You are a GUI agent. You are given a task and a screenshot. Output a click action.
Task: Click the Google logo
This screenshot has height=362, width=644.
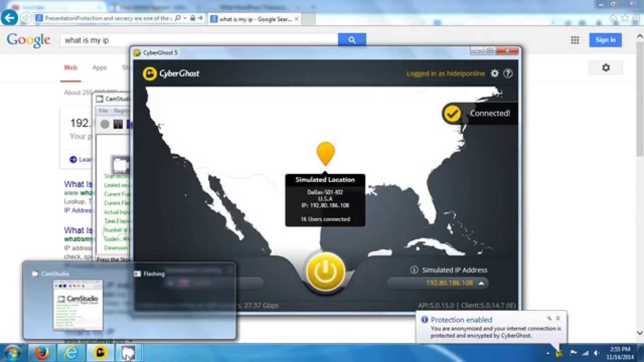[x=29, y=40]
